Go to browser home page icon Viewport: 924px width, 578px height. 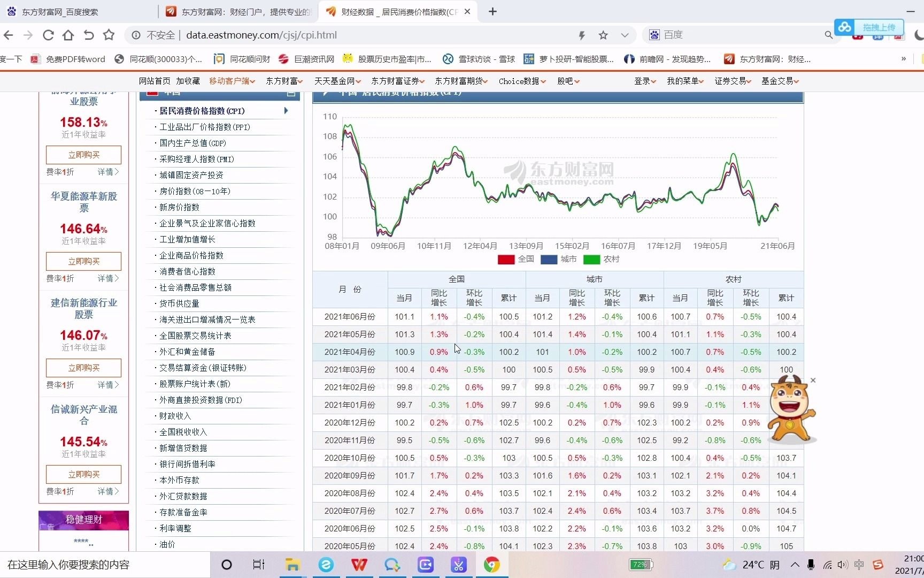(68, 35)
